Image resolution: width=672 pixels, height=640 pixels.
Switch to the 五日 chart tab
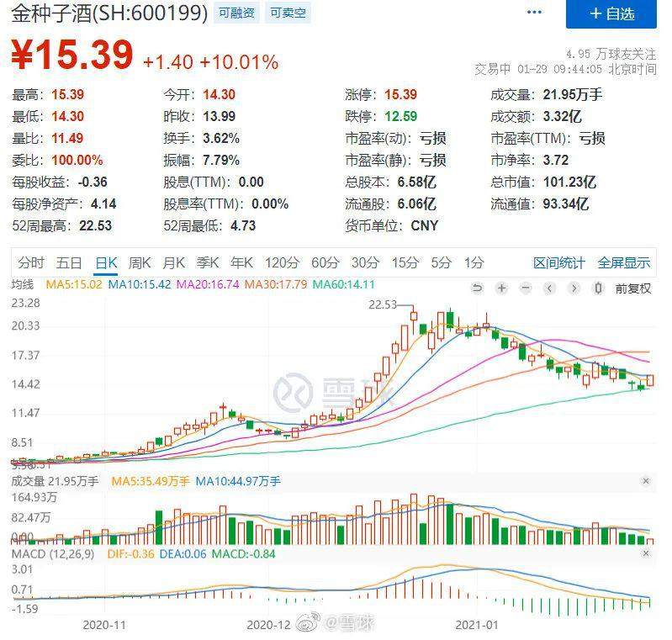pos(69,262)
